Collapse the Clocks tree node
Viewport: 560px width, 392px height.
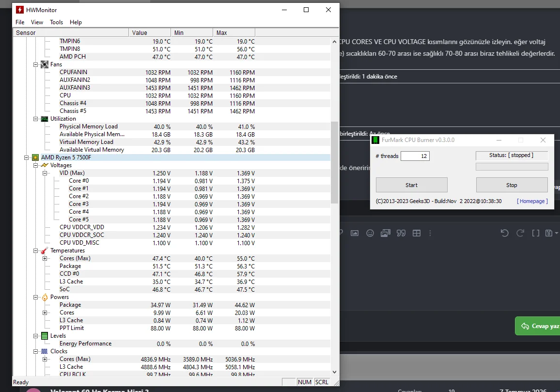coord(35,352)
